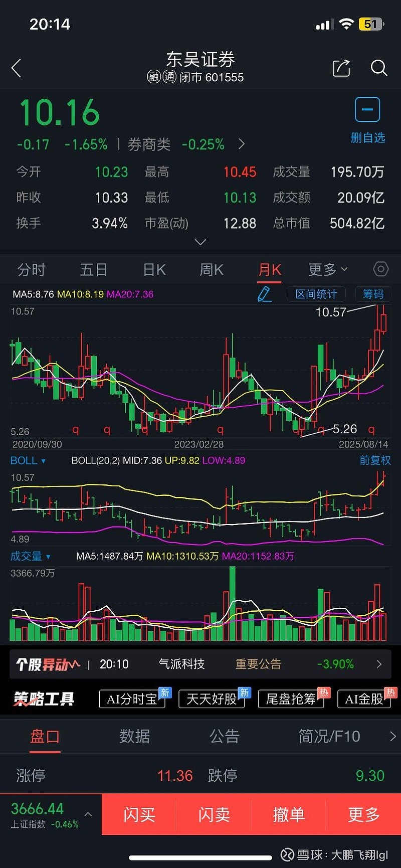This screenshot has height=868, width=401.
Task: Open the 更多 chart period dropdown
Action: pyautogui.click(x=328, y=270)
